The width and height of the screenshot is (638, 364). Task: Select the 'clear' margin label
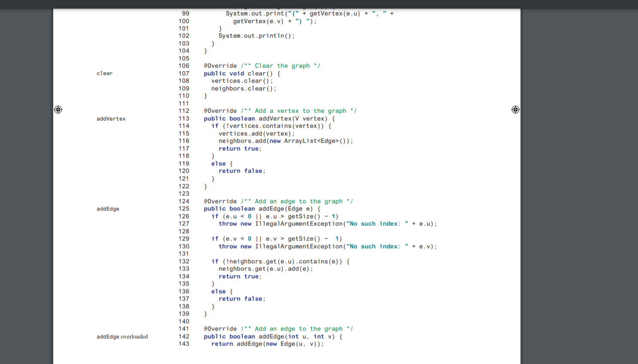point(105,73)
